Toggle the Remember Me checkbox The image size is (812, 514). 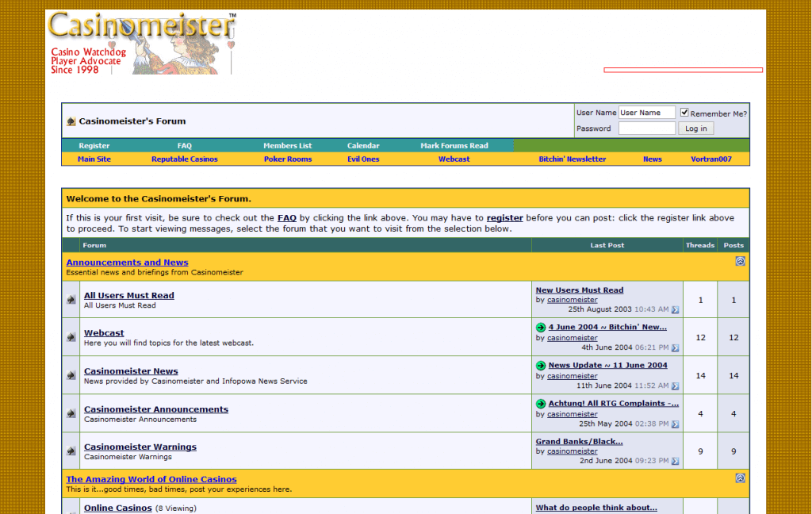tap(684, 113)
